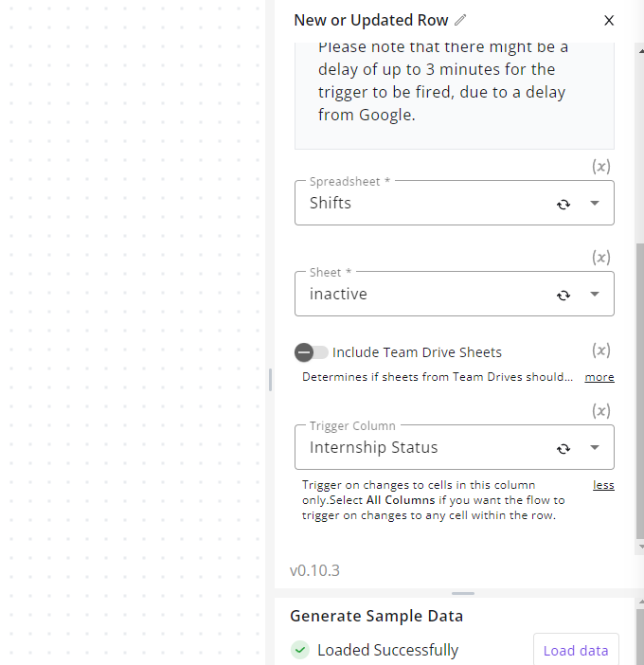
Task: Close the New or Updated Row panel
Action: click(x=609, y=20)
